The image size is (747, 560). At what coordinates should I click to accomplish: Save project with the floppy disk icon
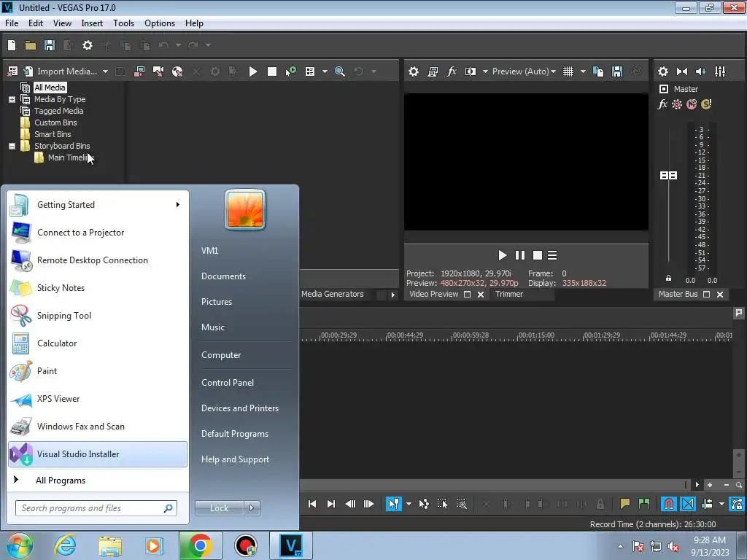50,45
